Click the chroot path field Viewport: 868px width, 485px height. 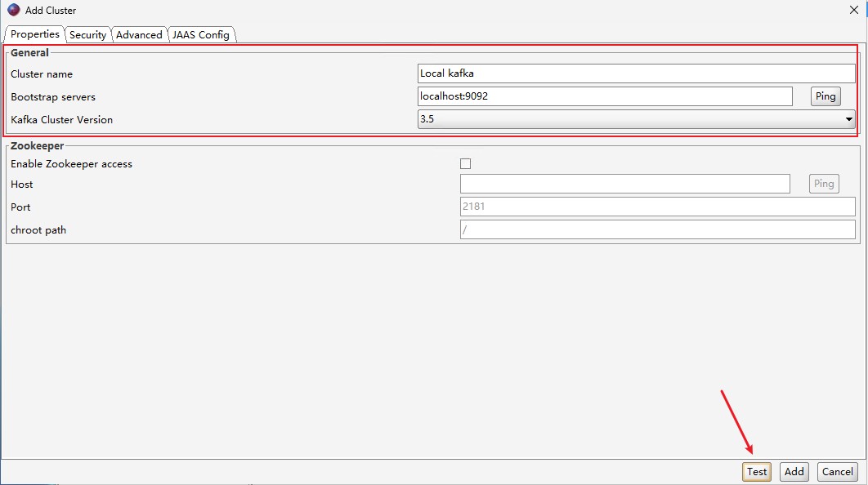point(658,229)
